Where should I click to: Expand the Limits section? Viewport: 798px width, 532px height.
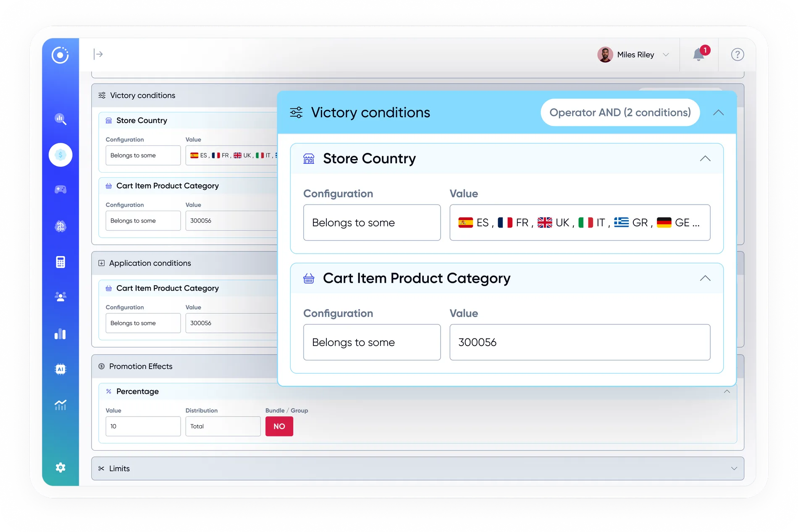(734, 469)
